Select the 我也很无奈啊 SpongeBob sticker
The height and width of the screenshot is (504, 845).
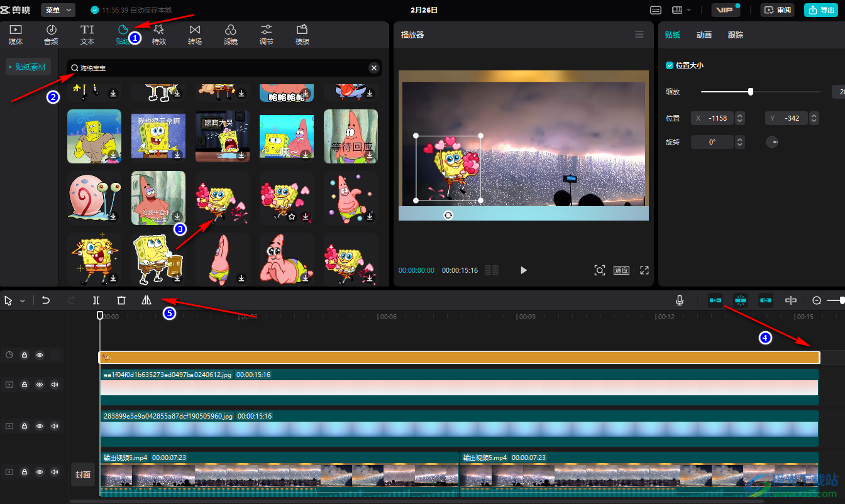pos(158,136)
